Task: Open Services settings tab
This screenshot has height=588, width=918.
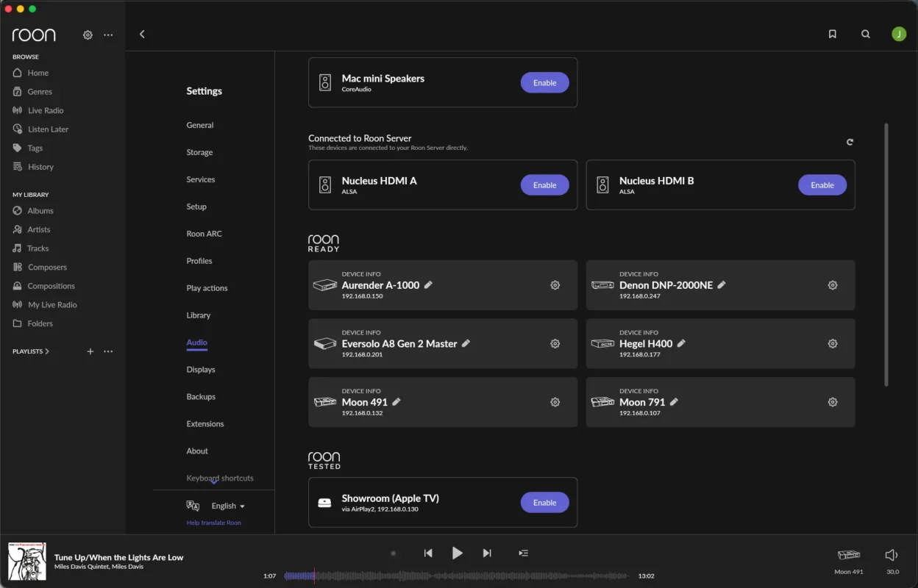Action: tap(201, 179)
